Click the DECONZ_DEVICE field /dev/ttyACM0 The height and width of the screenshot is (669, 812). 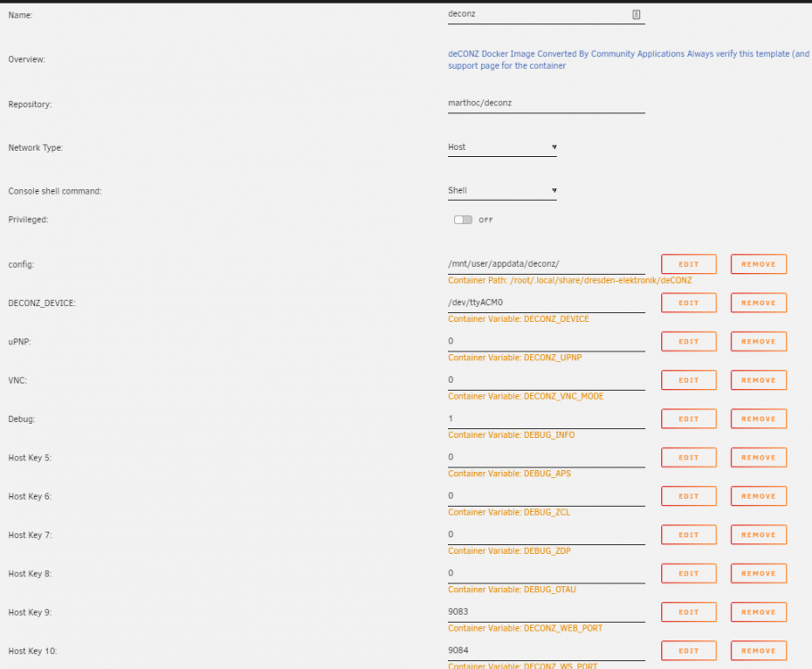[x=546, y=303]
